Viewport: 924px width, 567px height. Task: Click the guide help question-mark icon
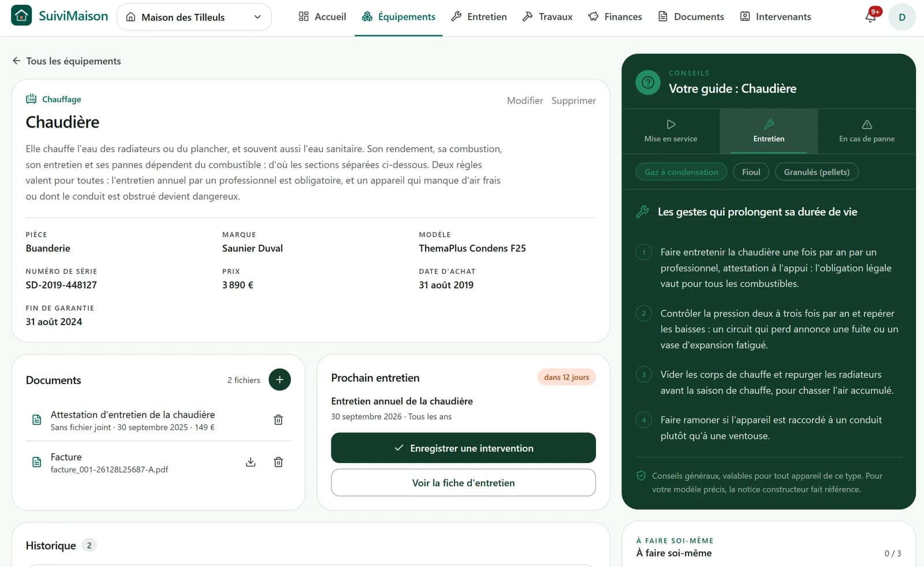click(x=648, y=83)
